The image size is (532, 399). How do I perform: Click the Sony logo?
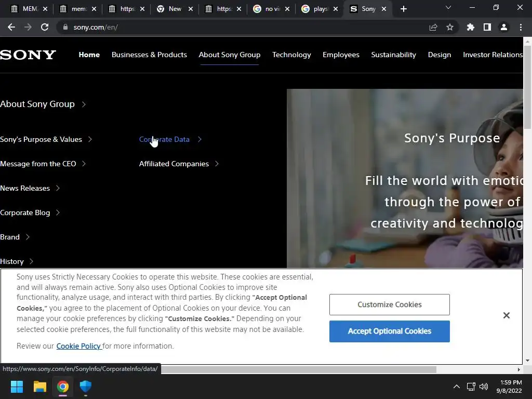pos(28,55)
